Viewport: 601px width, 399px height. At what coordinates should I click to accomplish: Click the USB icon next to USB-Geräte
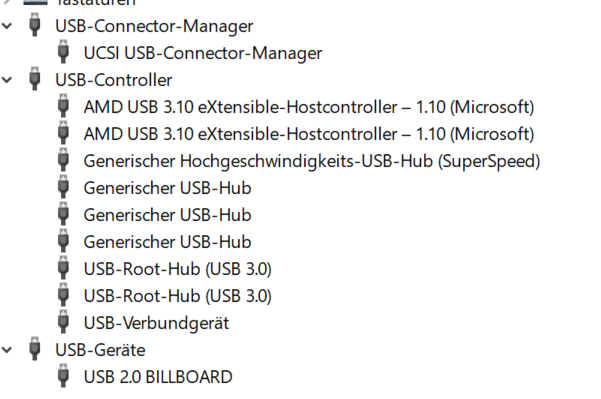click(34, 348)
